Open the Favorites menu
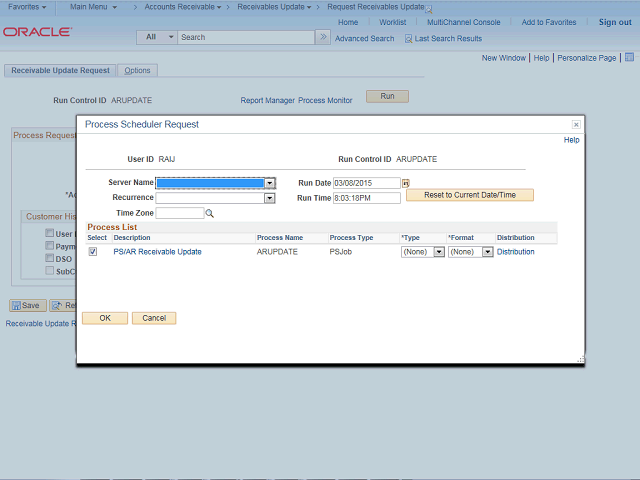640x480 pixels. (27, 7)
